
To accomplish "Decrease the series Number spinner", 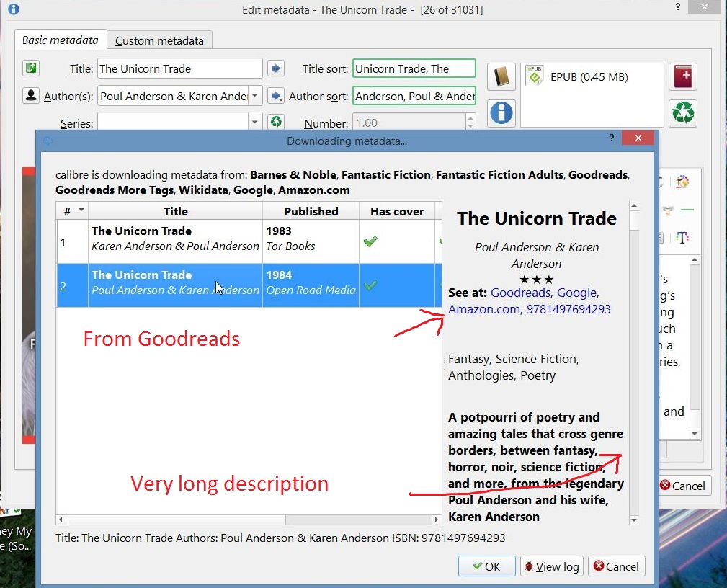I will point(470,126).
